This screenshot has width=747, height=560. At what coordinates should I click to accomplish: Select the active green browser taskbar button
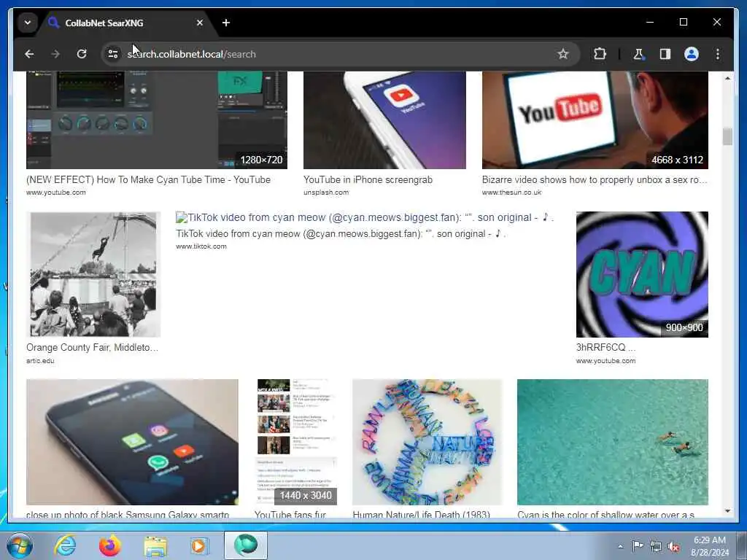coord(246,545)
